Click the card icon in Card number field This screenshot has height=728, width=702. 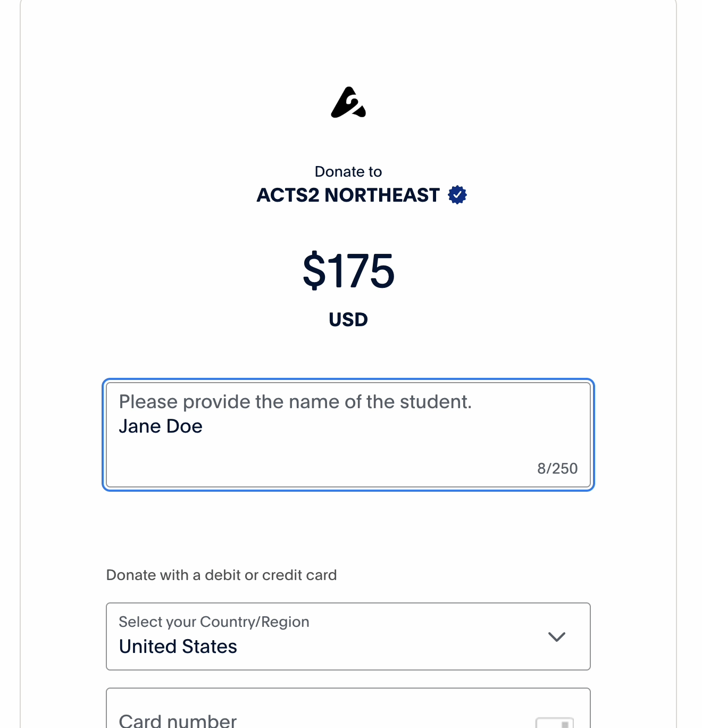tap(554, 723)
